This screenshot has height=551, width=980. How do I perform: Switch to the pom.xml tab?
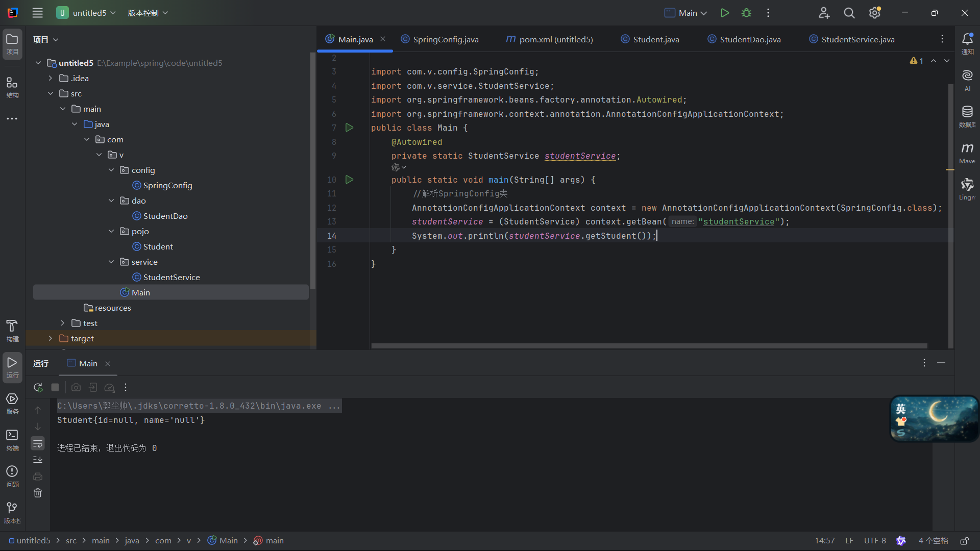pyautogui.click(x=555, y=39)
